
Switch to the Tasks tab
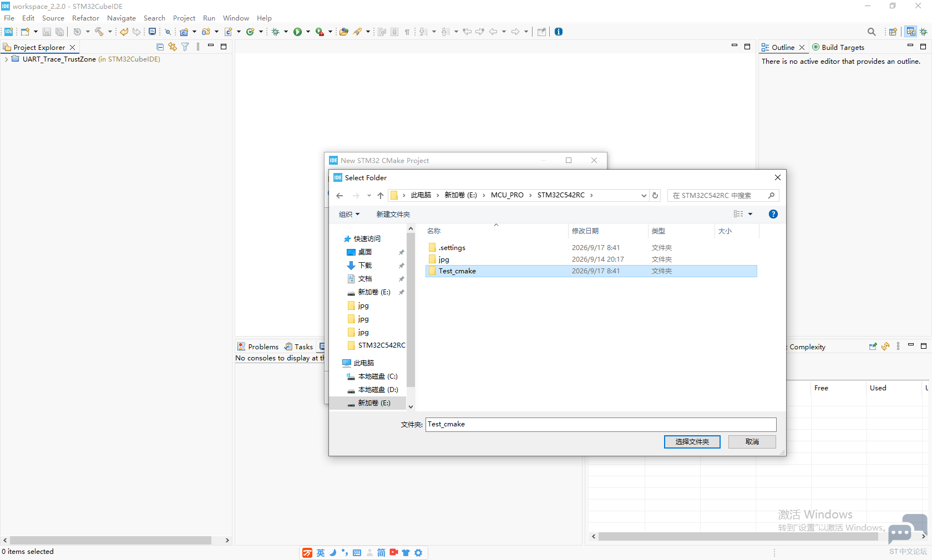point(299,347)
